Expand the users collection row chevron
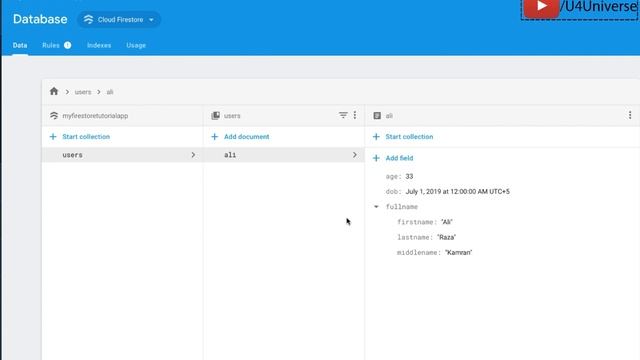Screen dimensions: 640x360 pyautogui.click(x=193, y=155)
